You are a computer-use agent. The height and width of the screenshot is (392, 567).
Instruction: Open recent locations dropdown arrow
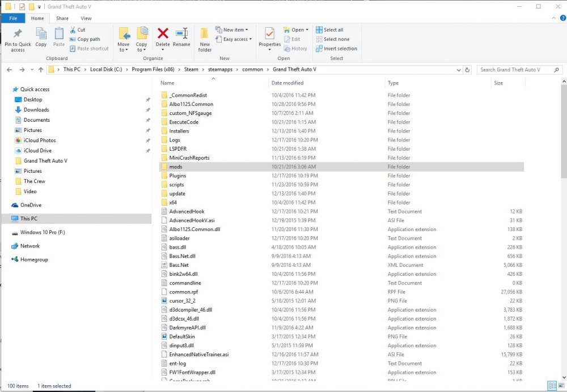point(32,70)
